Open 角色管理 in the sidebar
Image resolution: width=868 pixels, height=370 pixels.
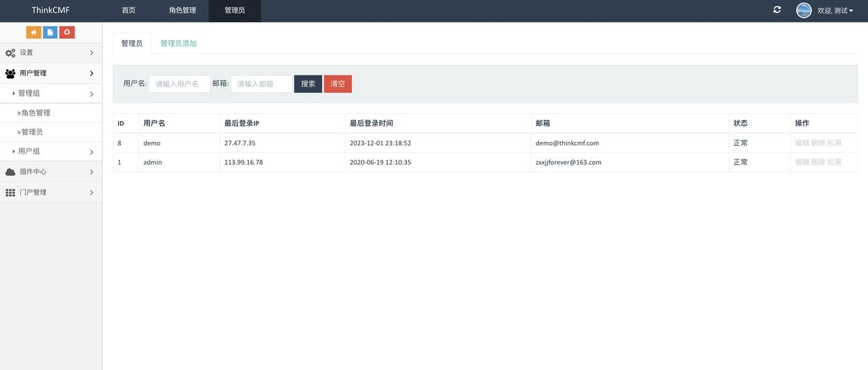click(x=51, y=113)
